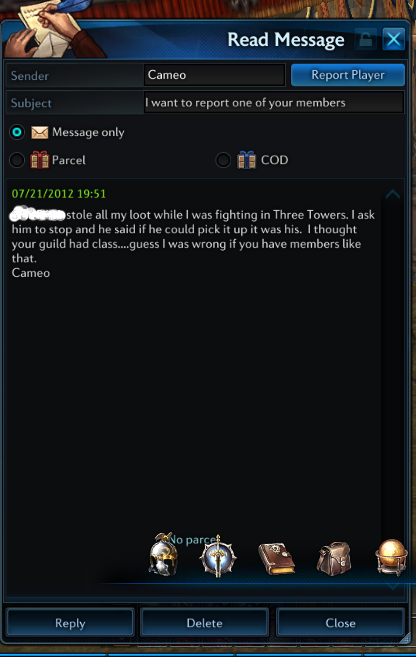Screen dimensions: 416x657
Task: Delete this message with Delete button
Action: click(204, 623)
